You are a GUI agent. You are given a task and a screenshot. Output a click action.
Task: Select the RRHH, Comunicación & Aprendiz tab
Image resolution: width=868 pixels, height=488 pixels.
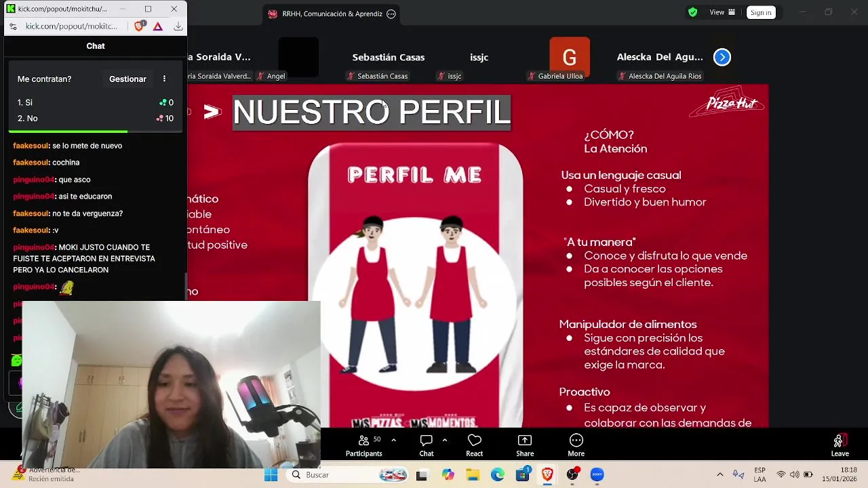pos(332,14)
